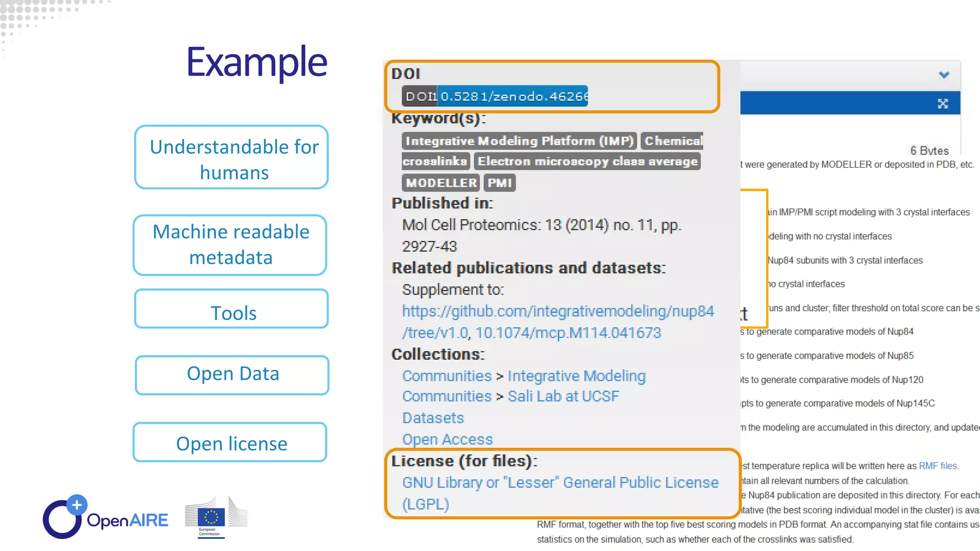The image size is (980, 551).
Task: Select the Integrative Modeling Platform (IMP) keyword tag
Action: [519, 141]
